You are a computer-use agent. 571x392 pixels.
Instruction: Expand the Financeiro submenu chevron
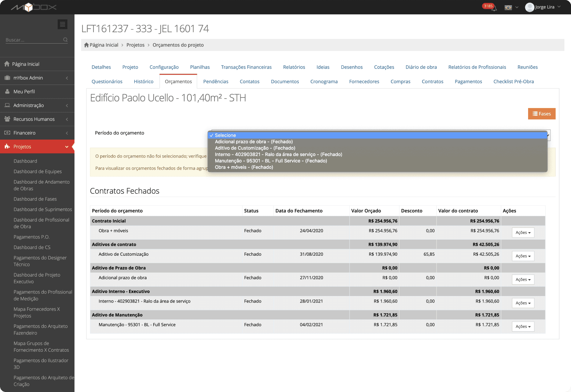[x=67, y=133]
